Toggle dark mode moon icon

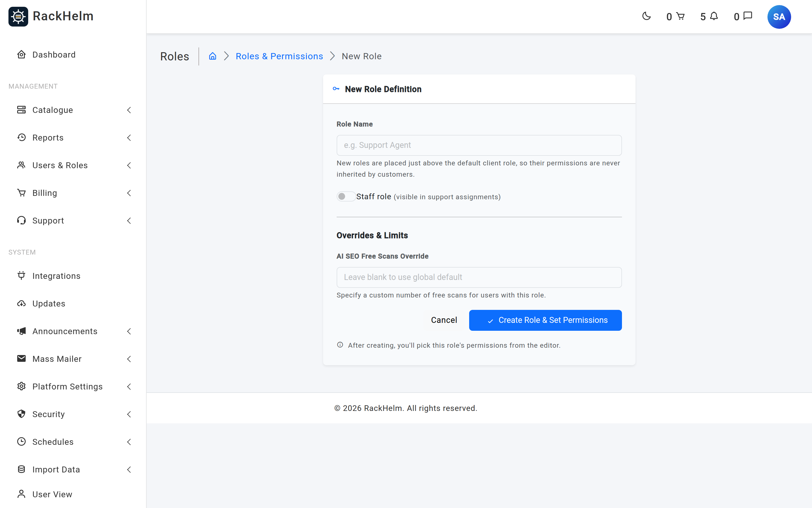click(x=646, y=16)
